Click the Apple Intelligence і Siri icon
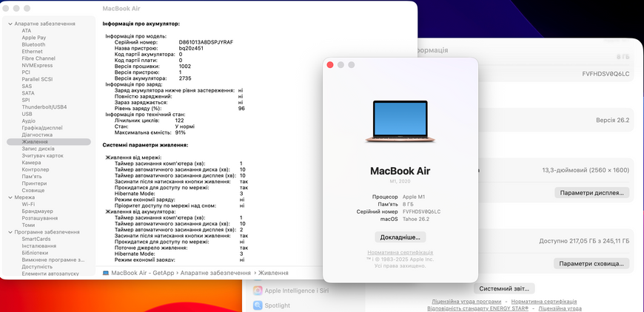The image size is (644, 312). [258, 291]
